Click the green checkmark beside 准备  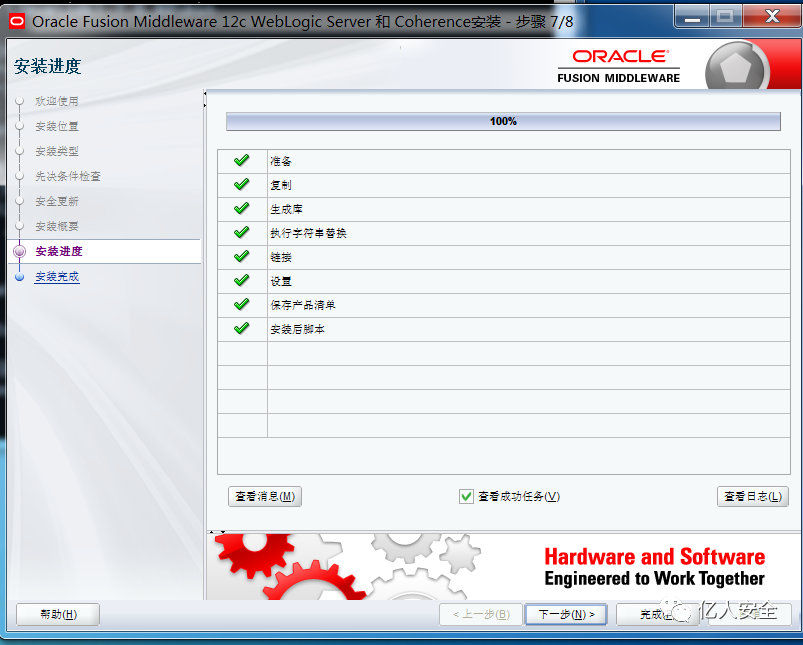pos(242,160)
